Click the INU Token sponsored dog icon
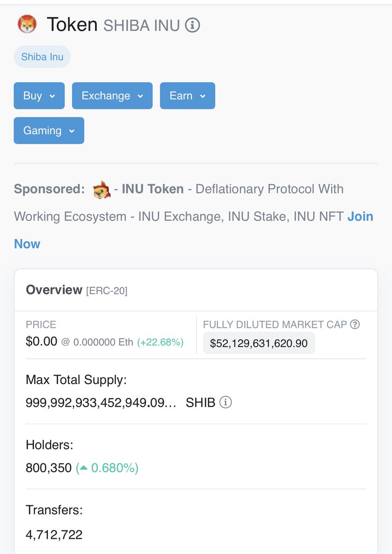392x554 pixels. click(x=101, y=189)
